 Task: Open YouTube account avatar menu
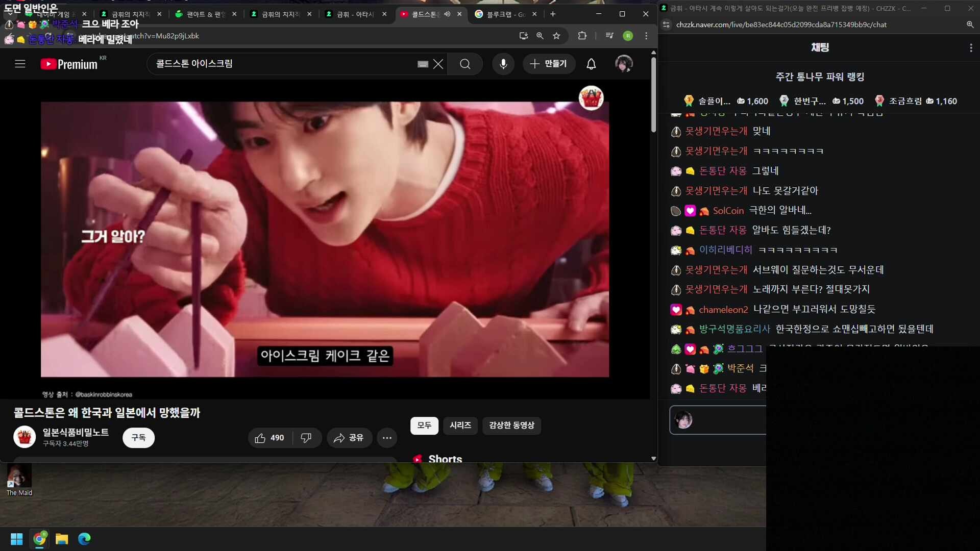coord(624,64)
